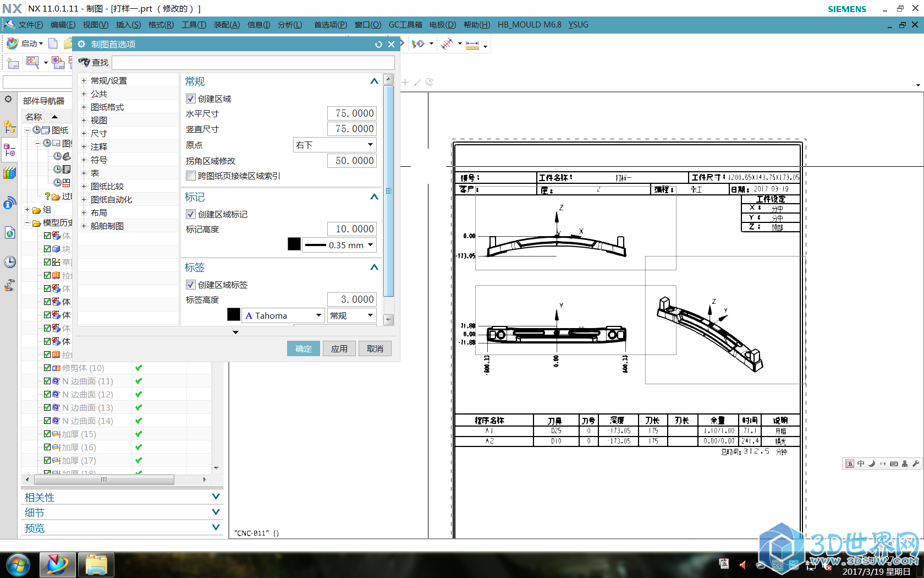Viewport: 924px width, 578px height.
Task: Pick the 标签 black color swatch
Action: (234, 315)
